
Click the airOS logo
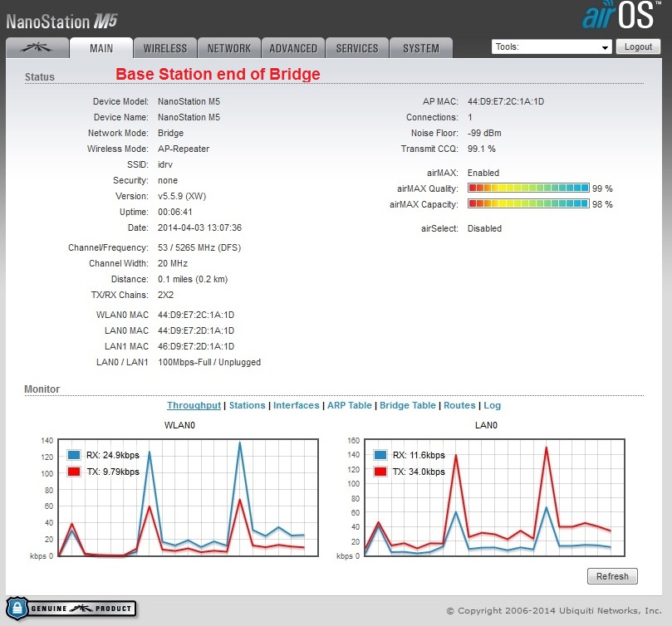[x=620, y=17]
